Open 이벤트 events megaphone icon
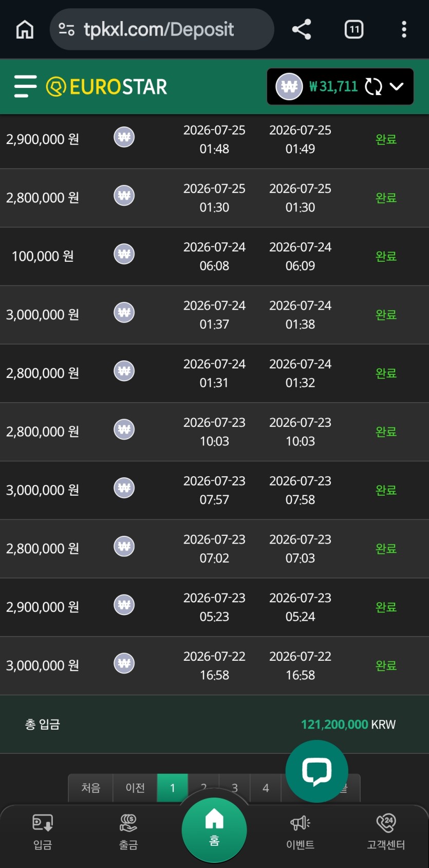Image resolution: width=429 pixels, height=868 pixels. pos(301,831)
